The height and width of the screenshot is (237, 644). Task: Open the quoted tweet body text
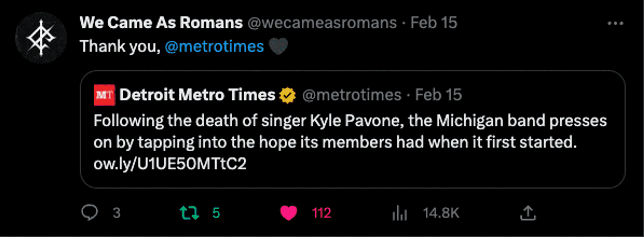[350, 131]
